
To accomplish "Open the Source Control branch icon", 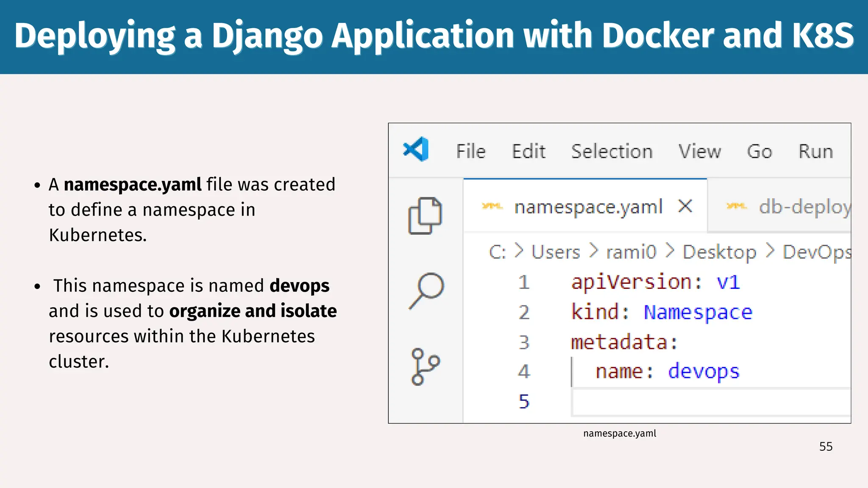I will click(425, 366).
